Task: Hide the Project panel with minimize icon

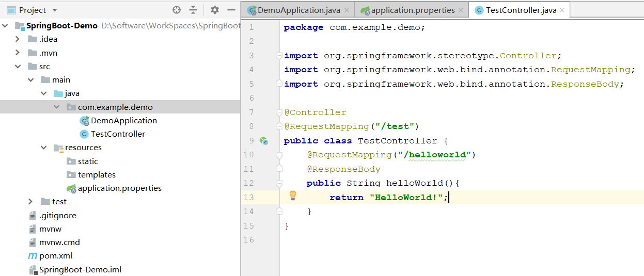Action: click(231, 10)
